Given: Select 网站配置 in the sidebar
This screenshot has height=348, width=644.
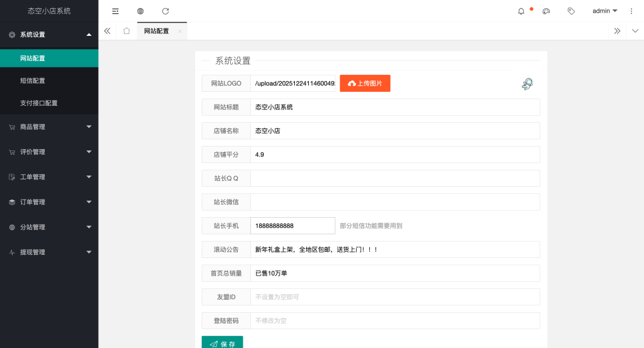Looking at the screenshot, I should coord(49,59).
